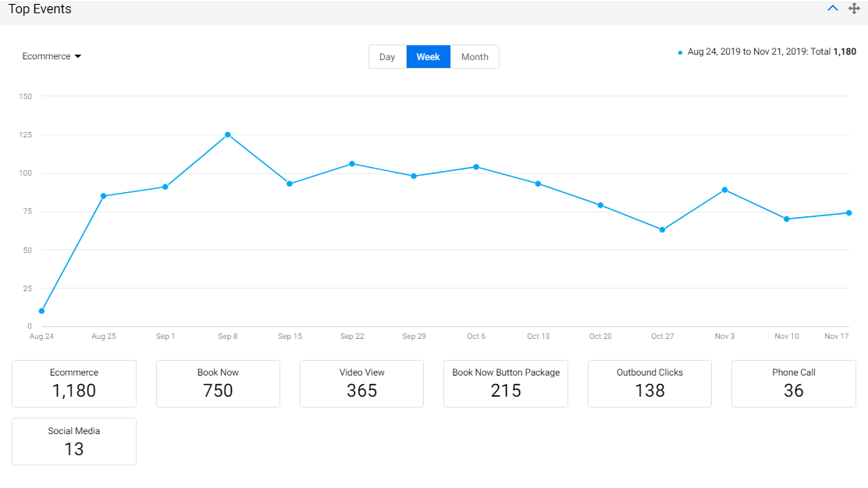Click the 'Aug 24, 2019 to Nov 21, 2019' legend text
Image resolution: width=868 pixels, height=488 pixels.
(x=747, y=52)
